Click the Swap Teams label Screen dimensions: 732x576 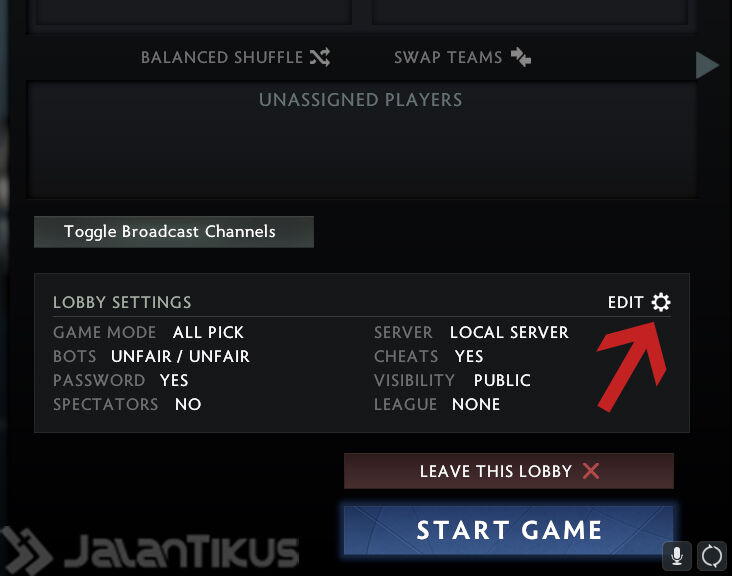[448, 57]
